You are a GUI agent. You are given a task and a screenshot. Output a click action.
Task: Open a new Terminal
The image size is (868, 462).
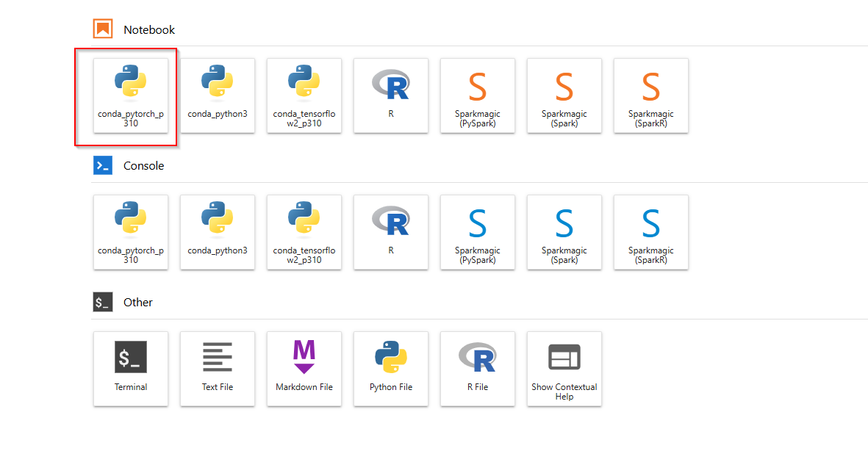[131, 369]
